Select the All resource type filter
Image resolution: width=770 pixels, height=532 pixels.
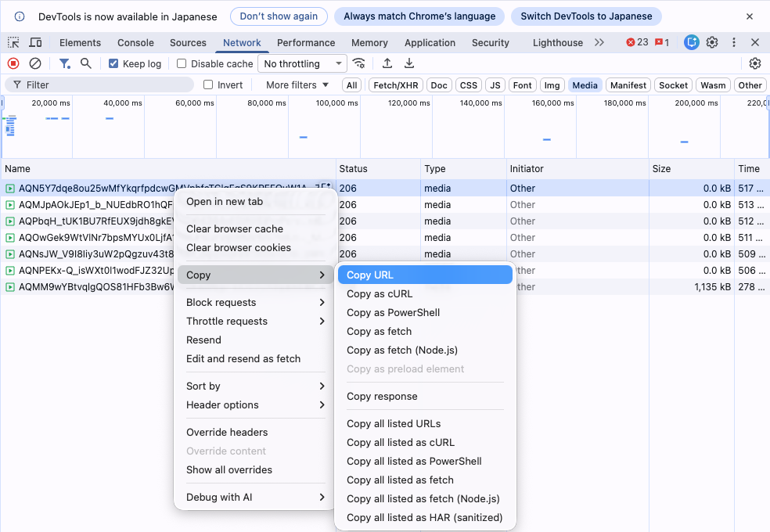click(351, 85)
